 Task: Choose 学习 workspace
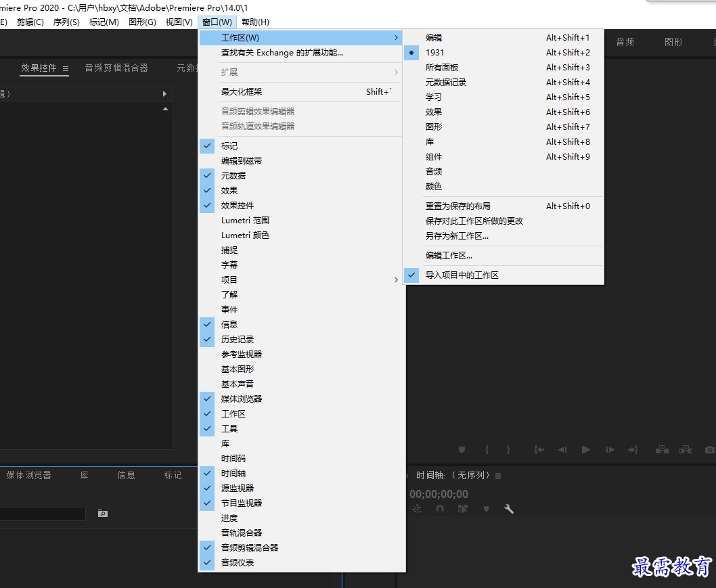click(x=504, y=97)
